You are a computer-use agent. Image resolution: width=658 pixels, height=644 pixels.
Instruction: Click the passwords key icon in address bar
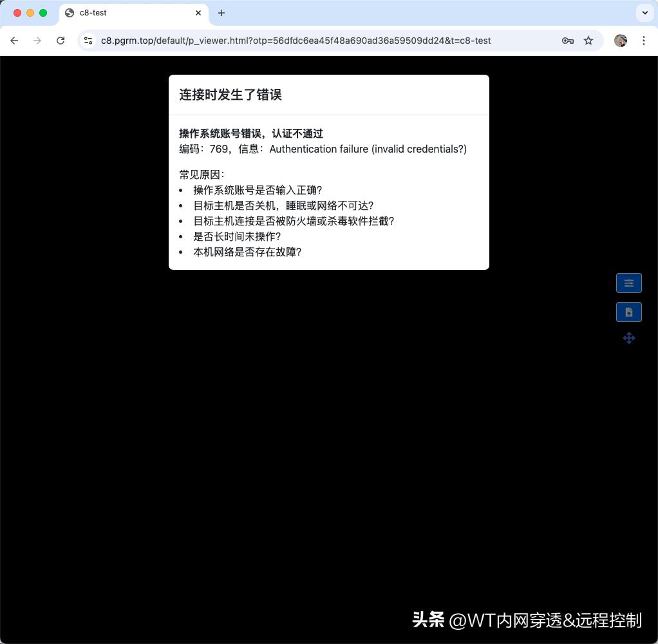coord(567,41)
